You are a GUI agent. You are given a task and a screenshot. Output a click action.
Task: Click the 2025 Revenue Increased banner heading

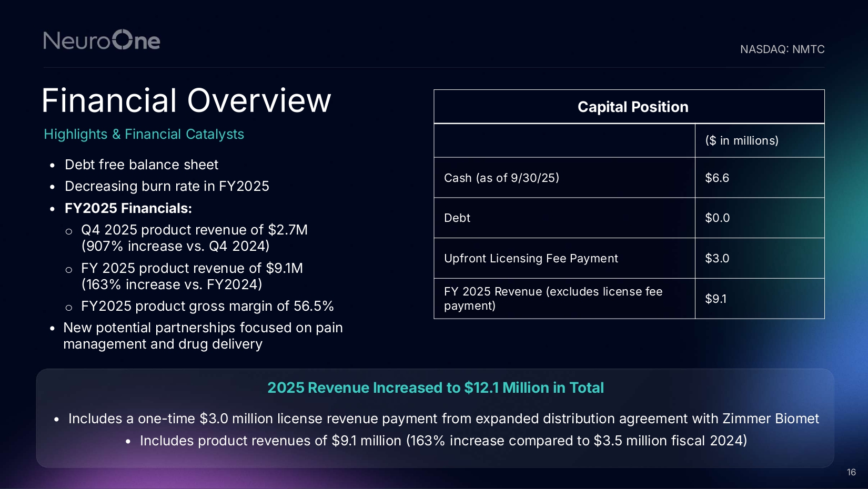[x=435, y=388]
